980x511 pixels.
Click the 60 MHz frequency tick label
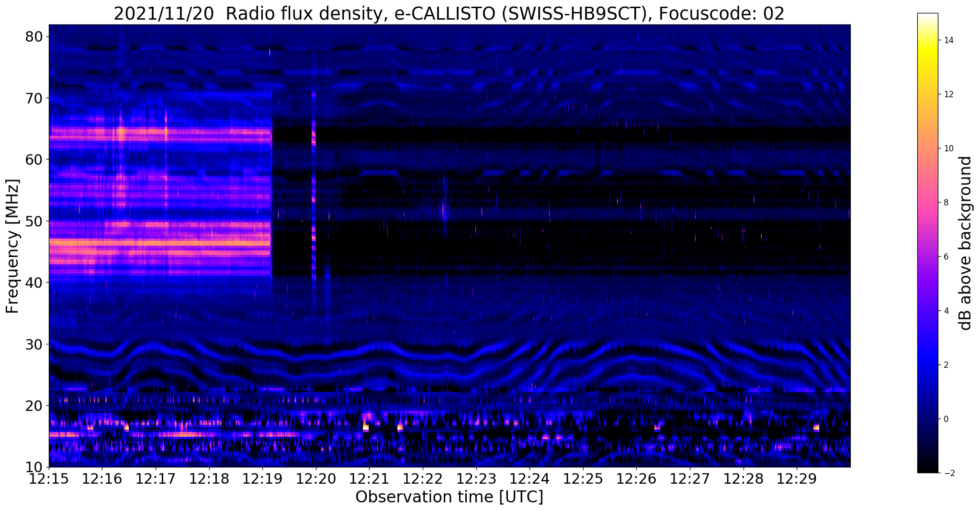35,159
